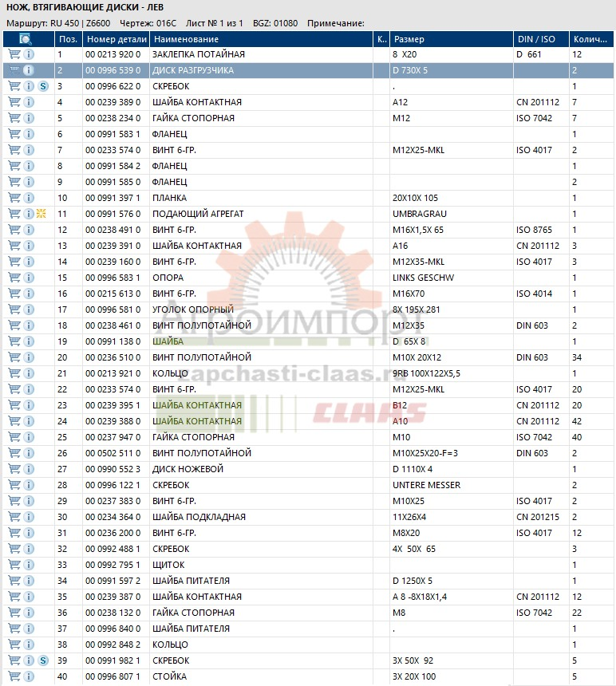Add ЗАКЛЕПКА ПОТАЙНАЯ row to cart
616x686 pixels.
coord(14,54)
